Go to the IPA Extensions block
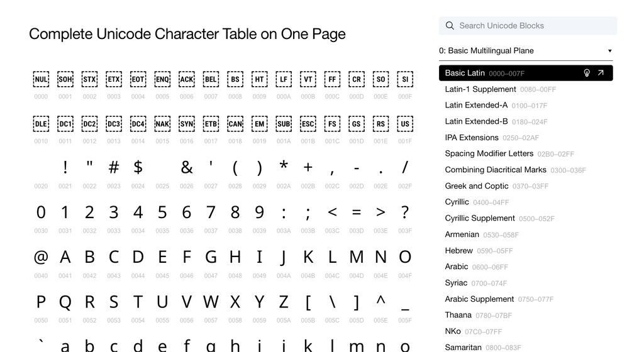The width and height of the screenshot is (644, 352). pyautogui.click(x=472, y=138)
